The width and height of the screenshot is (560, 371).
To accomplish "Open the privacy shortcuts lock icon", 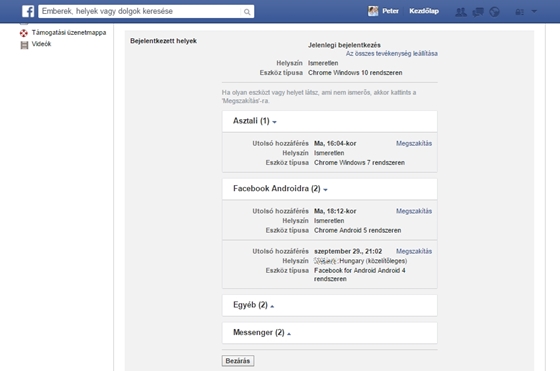I will coord(519,12).
